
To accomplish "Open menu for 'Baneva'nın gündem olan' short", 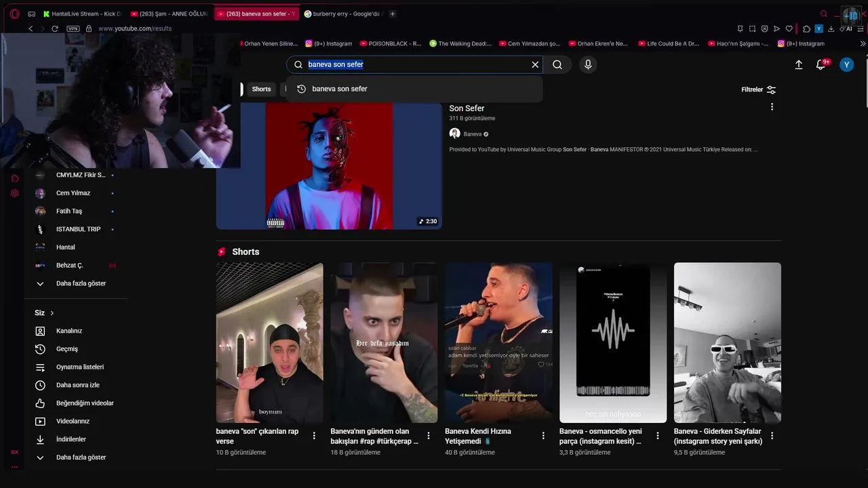I will point(429,436).
